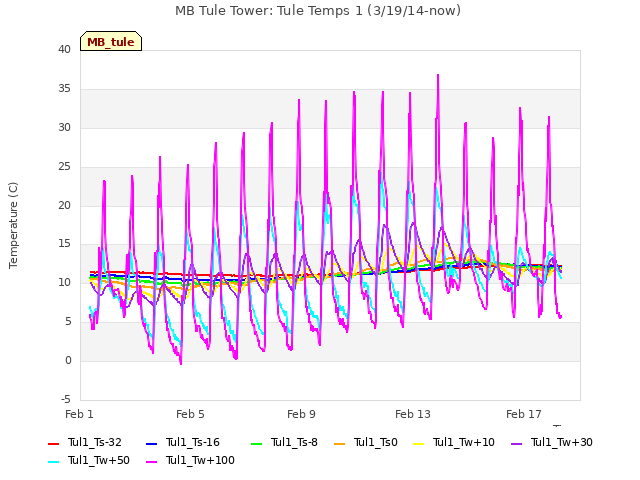The height and width of the screenshot is (480, 640).
Task: Click the red Tul1_Ts-32 color marker
Action: (x=53, y=444)
